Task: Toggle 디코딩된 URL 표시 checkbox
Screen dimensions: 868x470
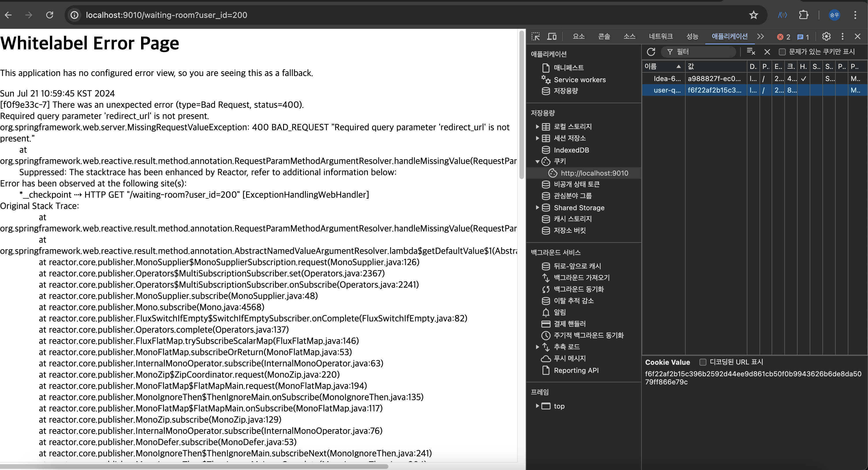Action: click(703, 362)
